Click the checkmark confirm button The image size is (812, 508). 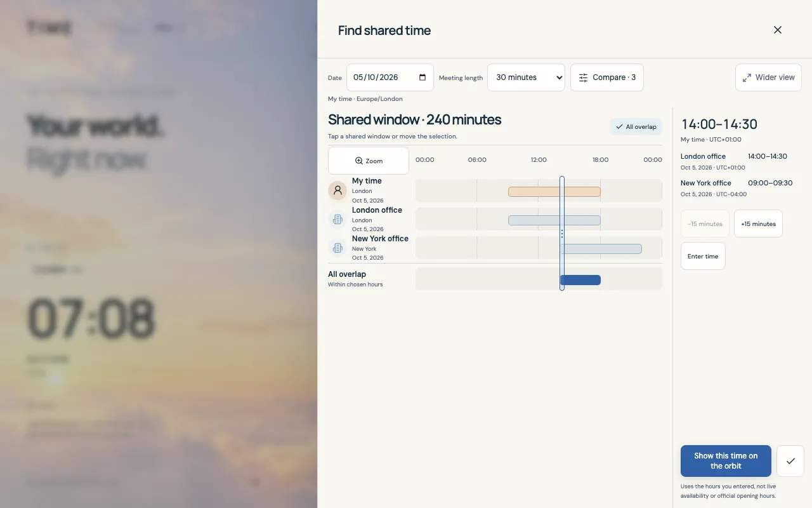tap(790, 461)
